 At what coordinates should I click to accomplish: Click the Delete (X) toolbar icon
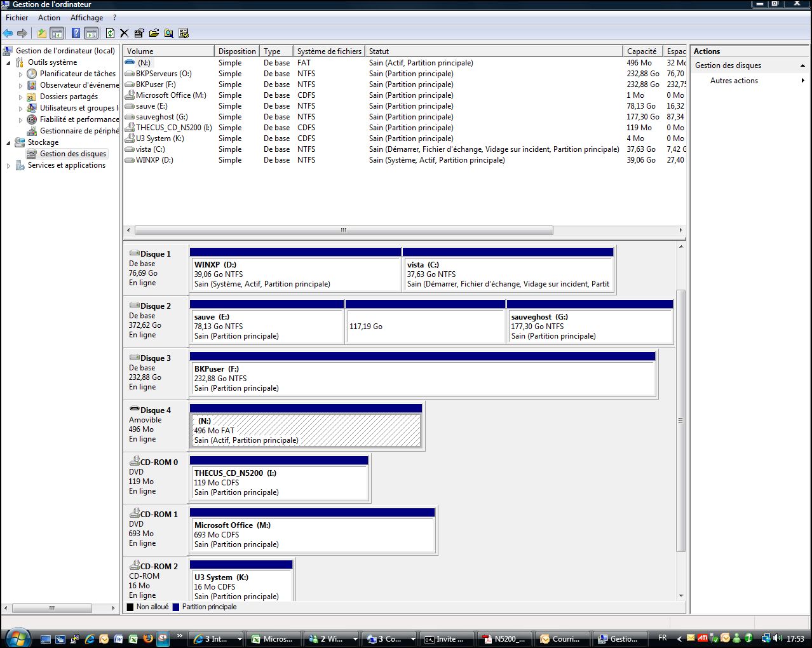tap(125, 33)
